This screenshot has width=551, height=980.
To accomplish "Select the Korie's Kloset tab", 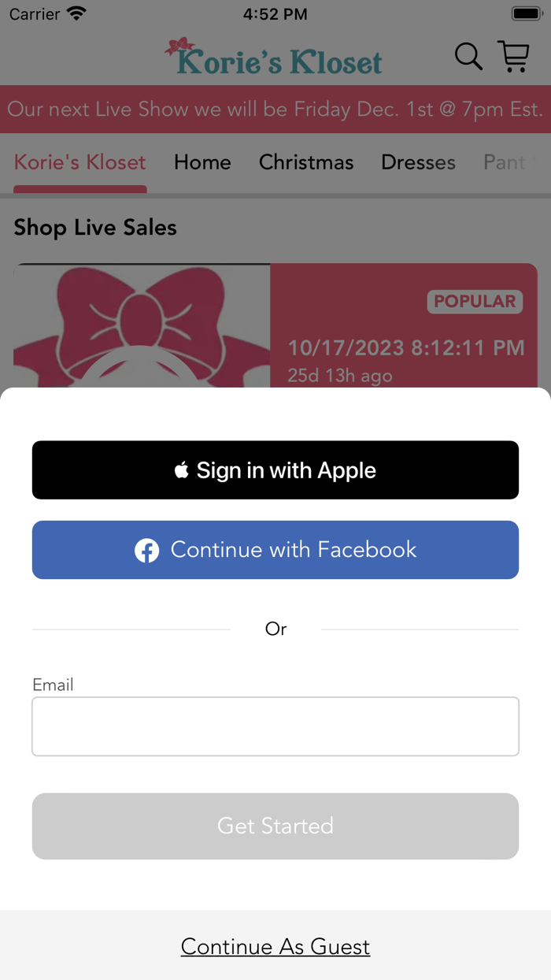I will 80,162.
